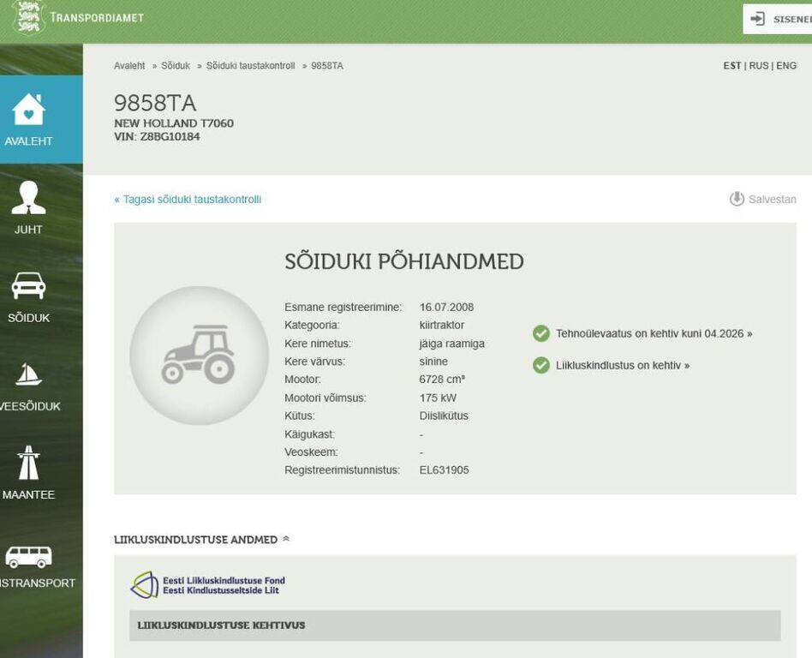This screenshot has width=812, height=658.
Task: Open the Ühistransport bus section icon
Action: point(28,556)
